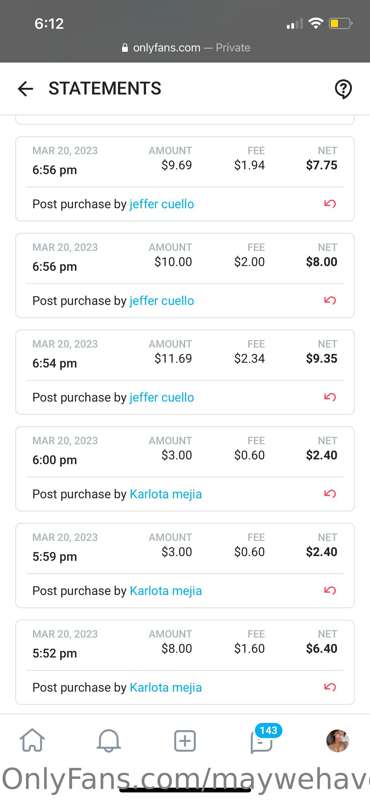Open jeffer cuello link on 6:54 pm entry
Viewport: 370px width, 800px height.
(162, 397)
